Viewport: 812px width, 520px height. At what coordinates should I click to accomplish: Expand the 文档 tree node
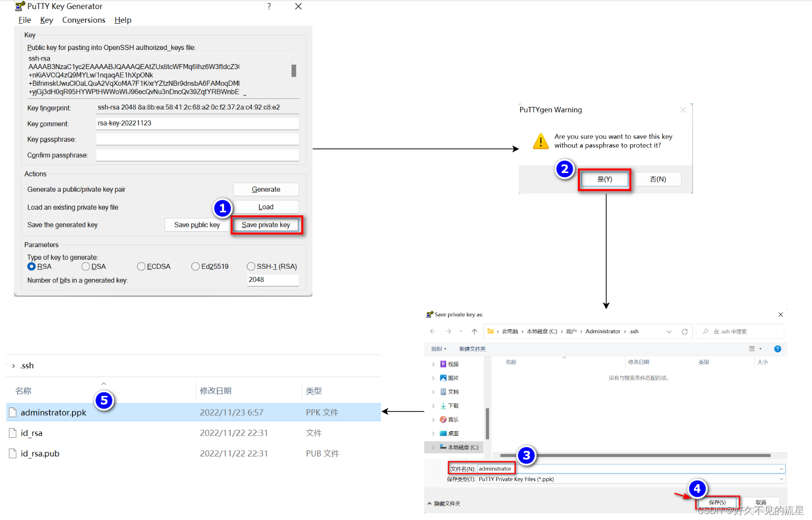pos(433,392)
